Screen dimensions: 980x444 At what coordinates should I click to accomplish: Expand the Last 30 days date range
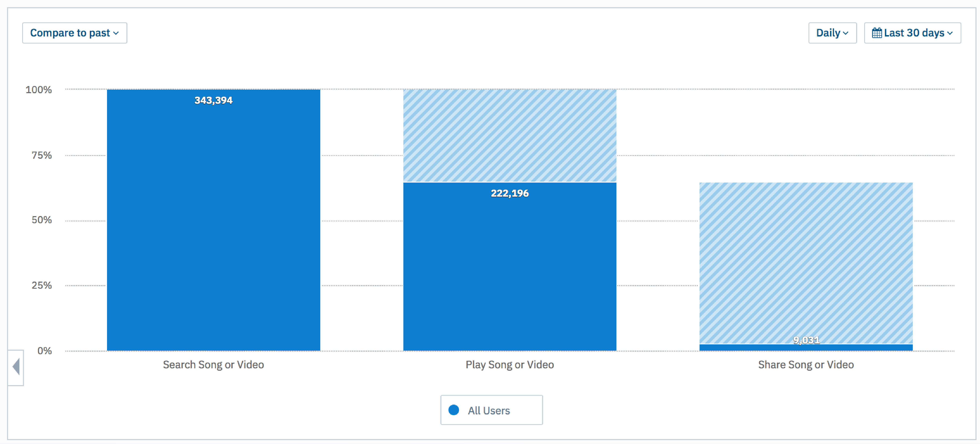[x=912, y=33]
